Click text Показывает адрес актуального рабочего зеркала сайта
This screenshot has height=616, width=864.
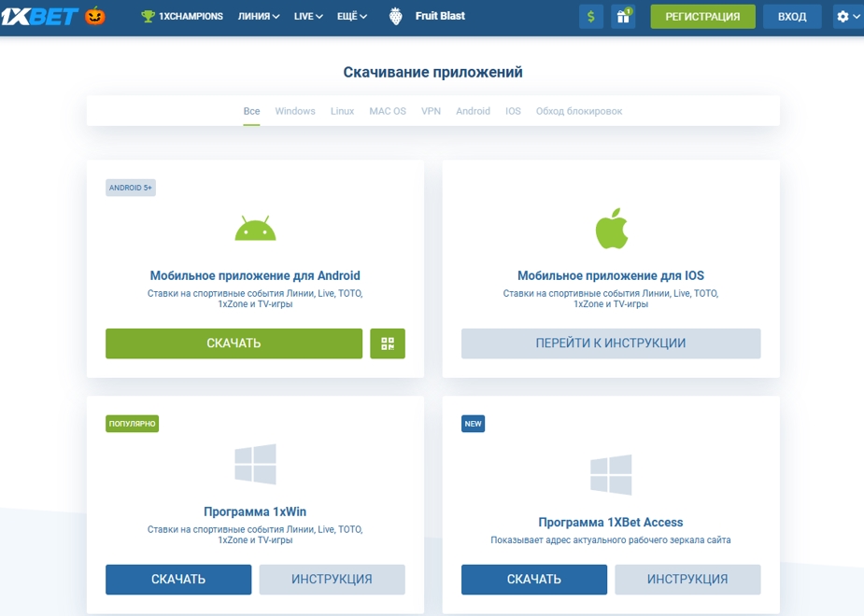(x=611, y=540)
